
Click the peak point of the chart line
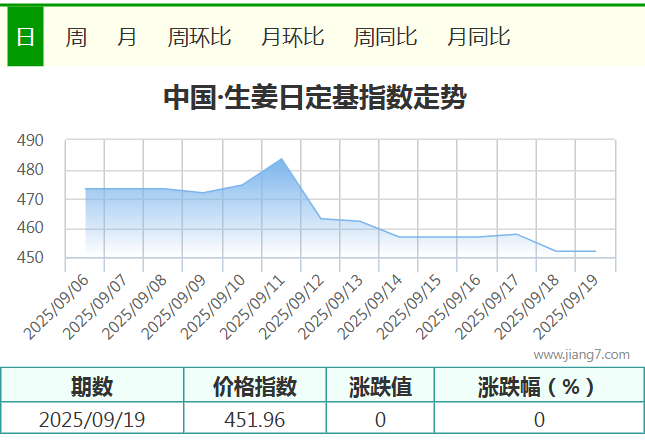281,159
